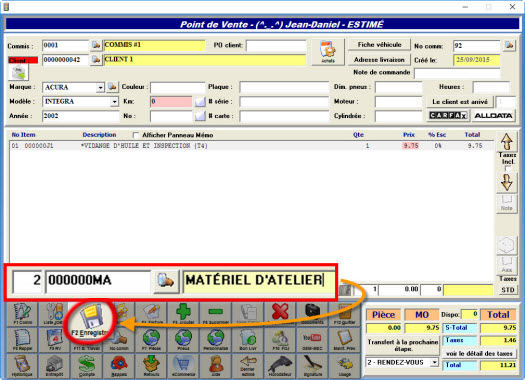Open F1 Comm order button
This screenshot has height=380, width=525.
click(22, 314)
